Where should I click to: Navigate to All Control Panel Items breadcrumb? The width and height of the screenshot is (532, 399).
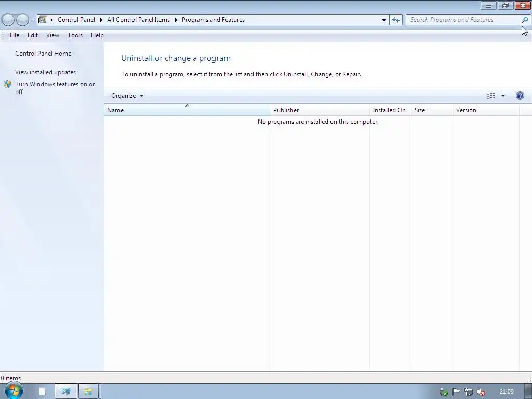pyautogui.click(x=138, y=20)
